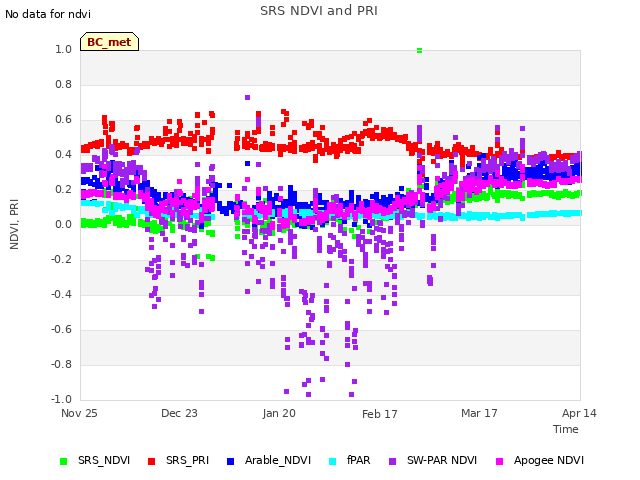The width and height of the screenshot is (640, 480).
Task: Click the '0.8' y-axis tick label
Action: pos(63,84)
